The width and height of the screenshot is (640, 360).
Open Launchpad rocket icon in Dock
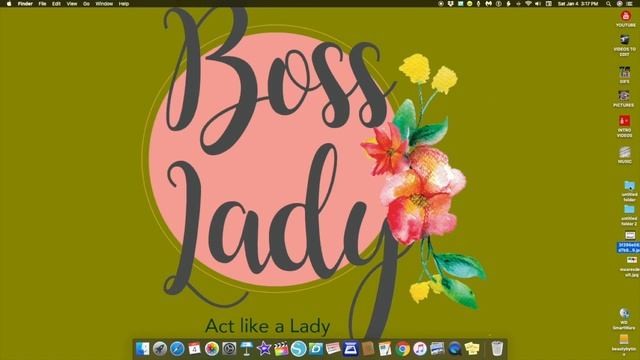160,349
